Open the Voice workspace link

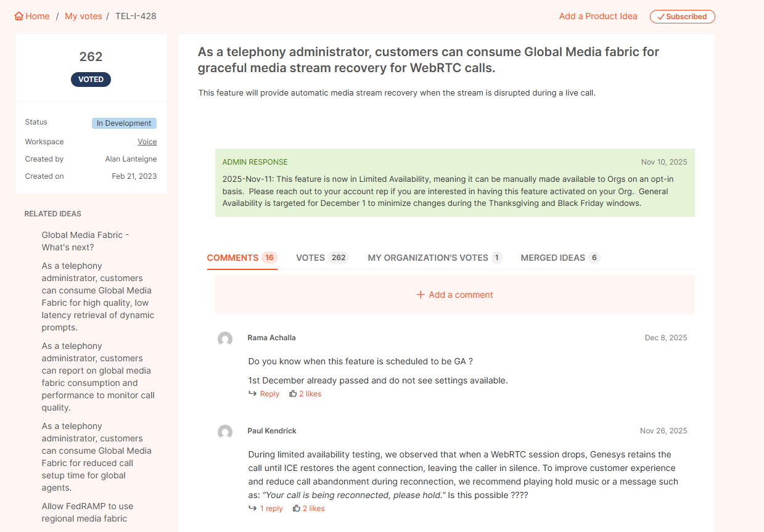click(147, 142)
